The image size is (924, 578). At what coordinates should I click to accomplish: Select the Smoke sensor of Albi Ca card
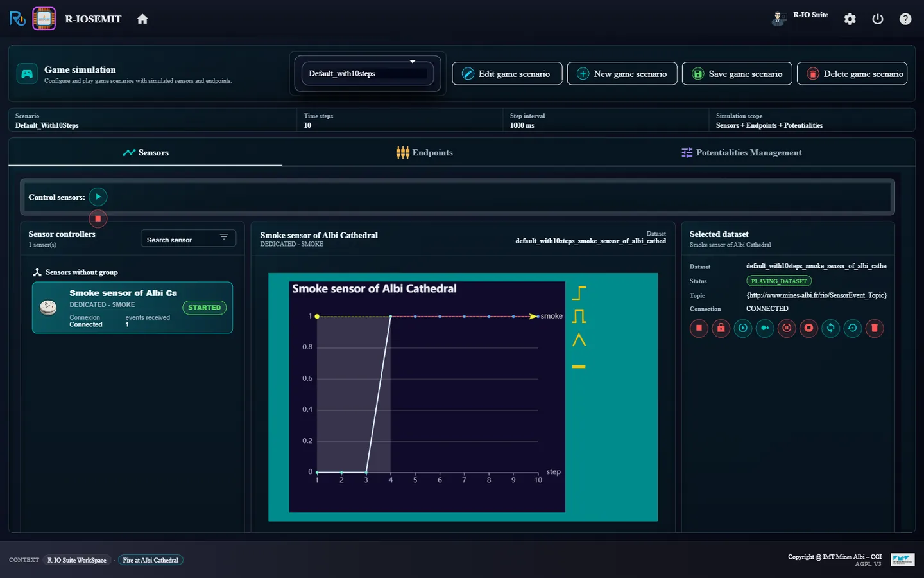click(132, 308)
